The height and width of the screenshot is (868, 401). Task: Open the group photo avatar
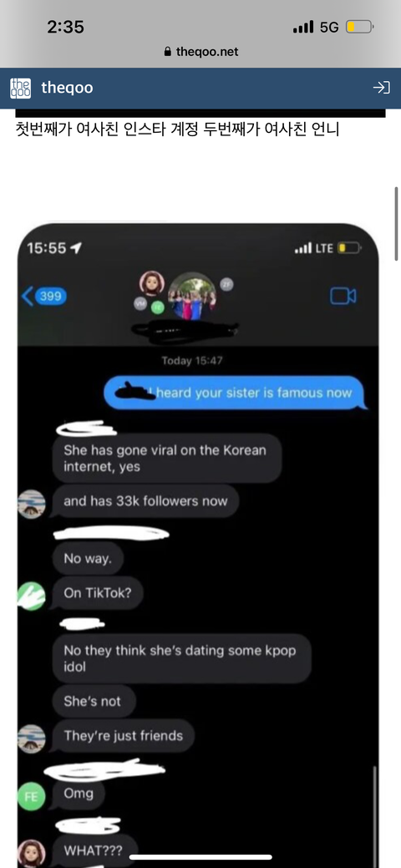192,297
